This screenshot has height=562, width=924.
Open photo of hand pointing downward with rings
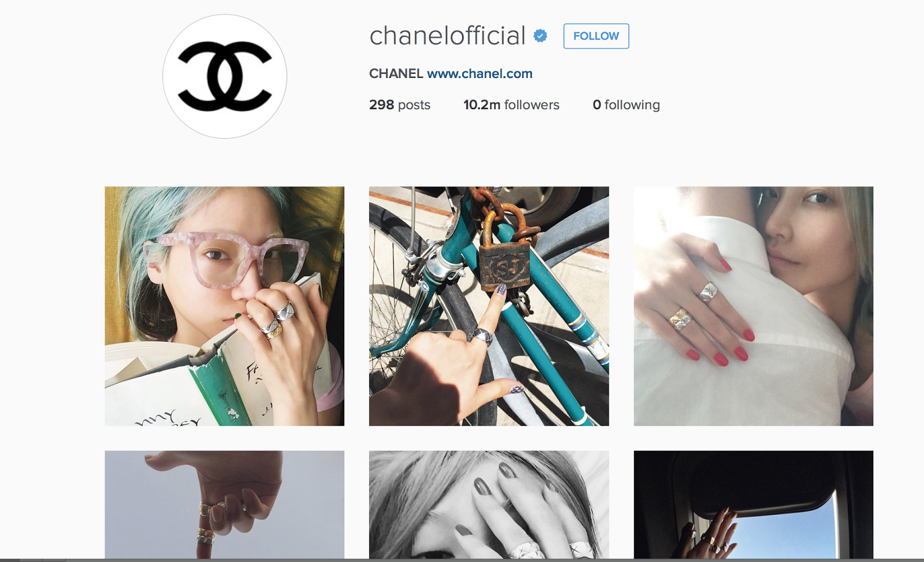tap(225, 504)
